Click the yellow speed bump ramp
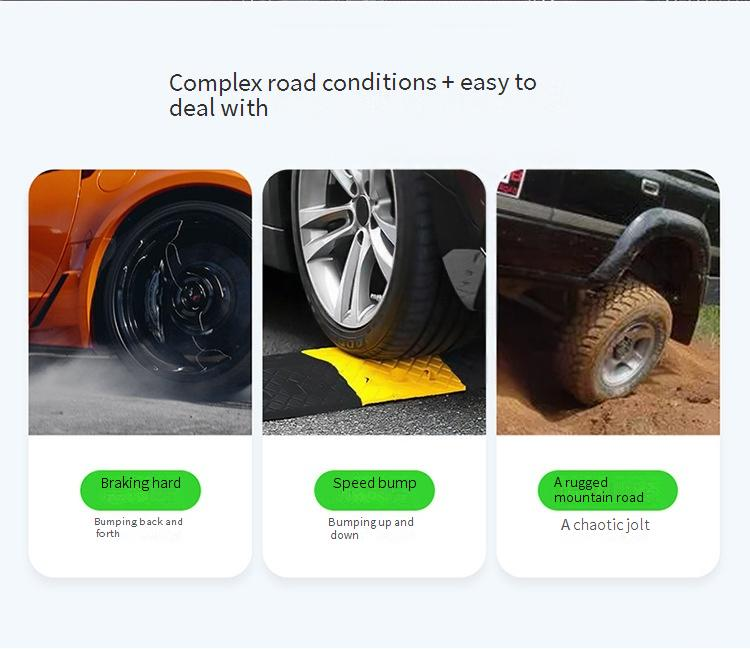750x649 pixels. click(x=384, y=374)
